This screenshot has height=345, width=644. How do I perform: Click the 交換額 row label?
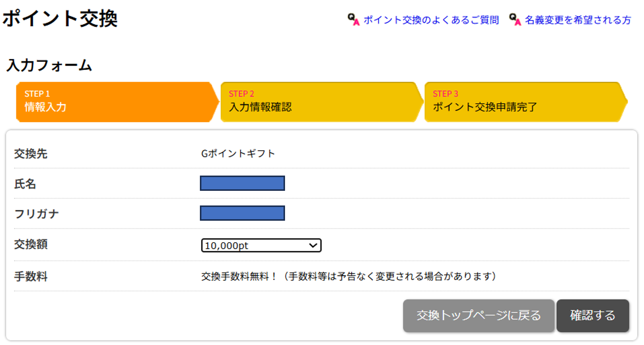coord(31,244)
